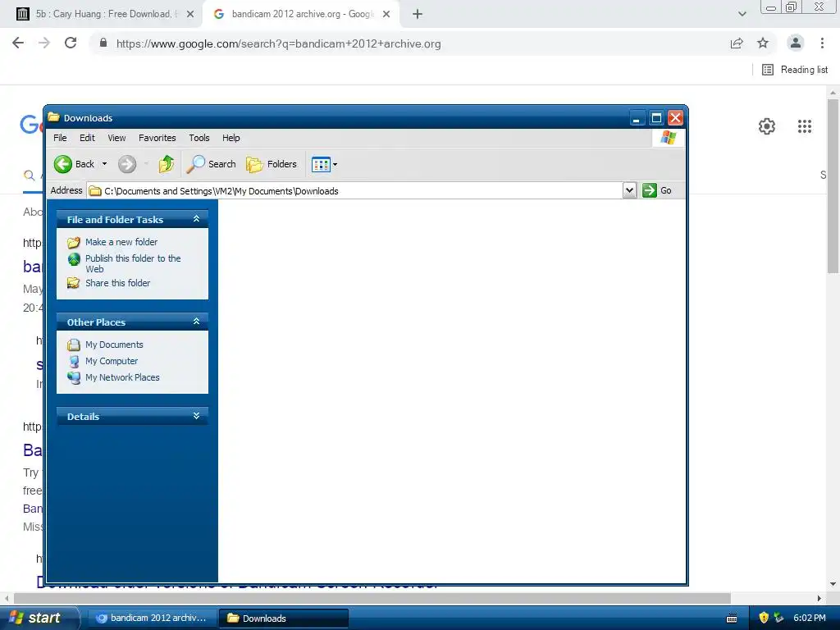Click the Up folder icon in Explorer
Image resolution: width=840 pixels, height=630 pixels.
coord(166,164)
